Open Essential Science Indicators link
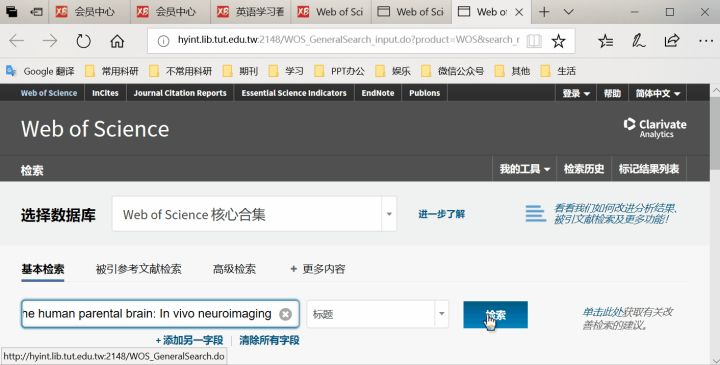This screenshot has height=365, width=720. click(x=294, y=93)
